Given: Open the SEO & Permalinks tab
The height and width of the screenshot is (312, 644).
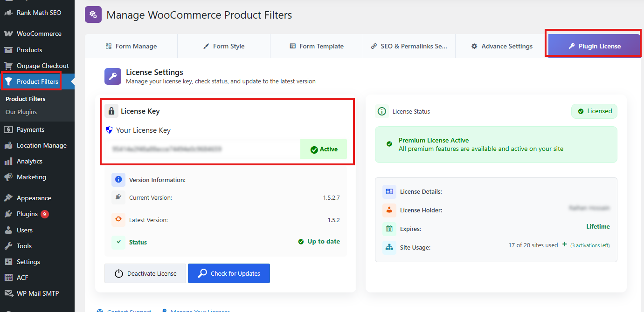Looking at the screenshot, I should point(409,46).
